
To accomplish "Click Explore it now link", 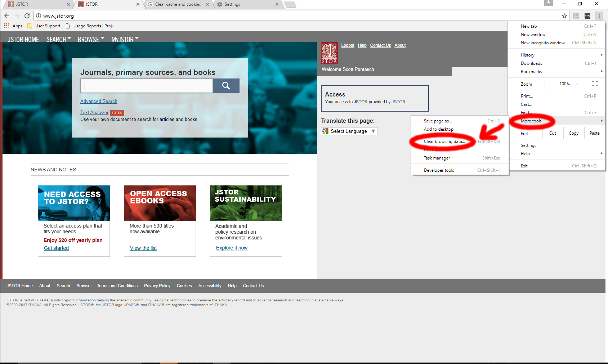I will [232, 248].
